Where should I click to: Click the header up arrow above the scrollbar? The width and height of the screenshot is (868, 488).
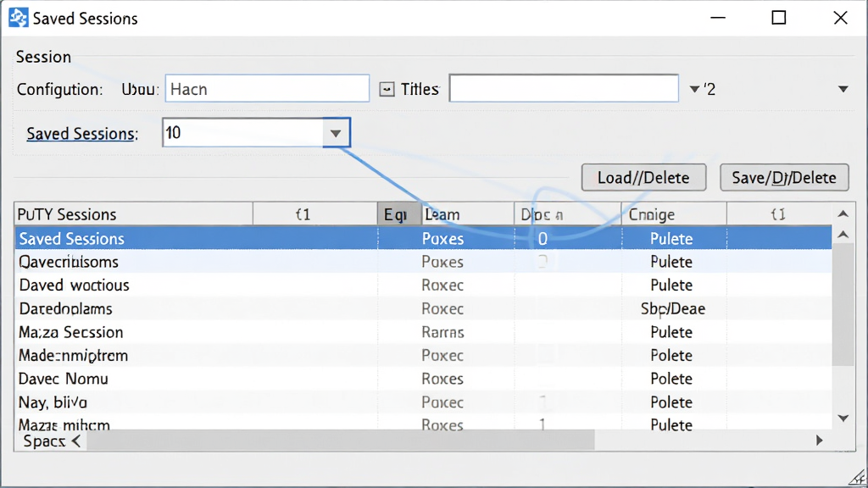tap(843, 213)
